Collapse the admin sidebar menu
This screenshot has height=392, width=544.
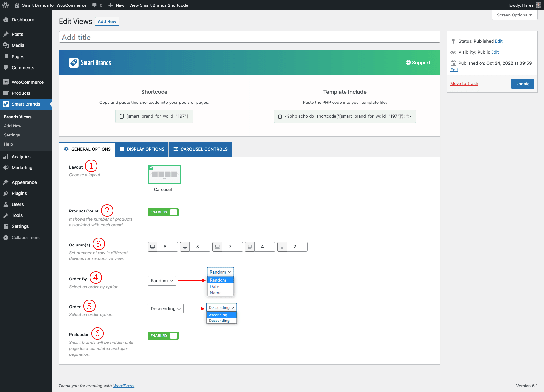pyautogui.click(x=26, y=237)
